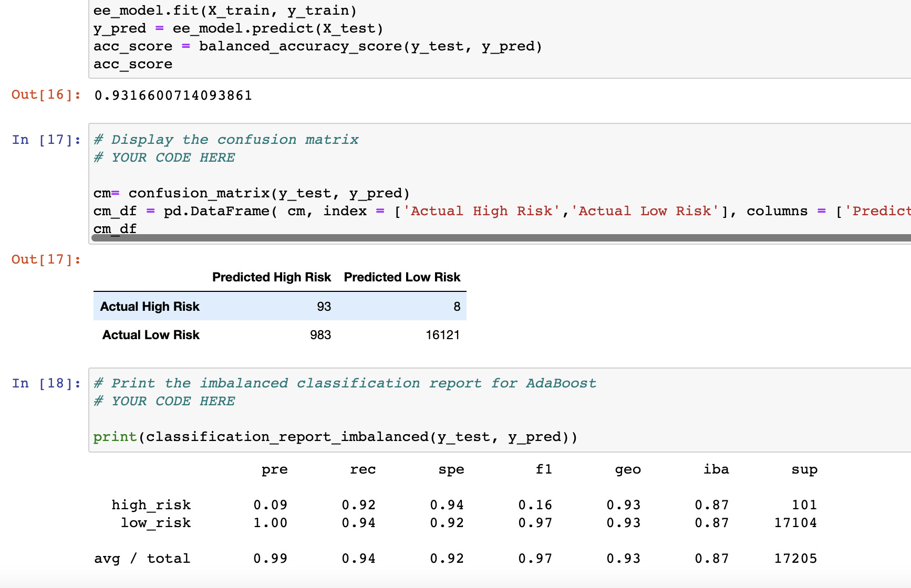Click the Out[16] output prompt

(46, 94)
